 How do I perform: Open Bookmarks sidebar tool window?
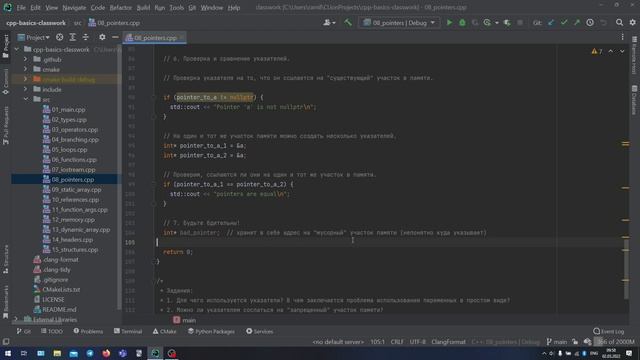coord(5,302)
